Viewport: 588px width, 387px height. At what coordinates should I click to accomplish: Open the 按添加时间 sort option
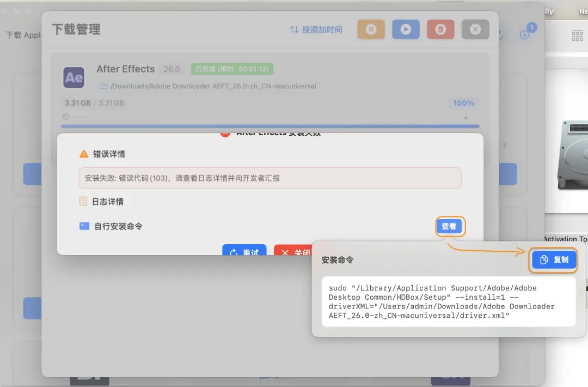316,29
